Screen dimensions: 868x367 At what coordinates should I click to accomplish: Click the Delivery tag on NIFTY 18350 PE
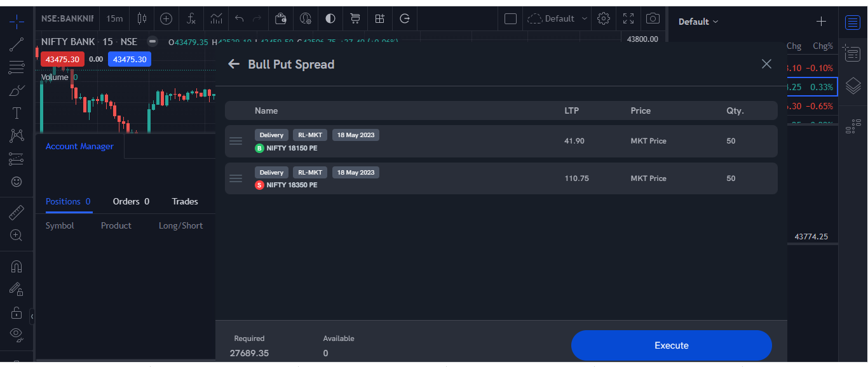point(271,173)
